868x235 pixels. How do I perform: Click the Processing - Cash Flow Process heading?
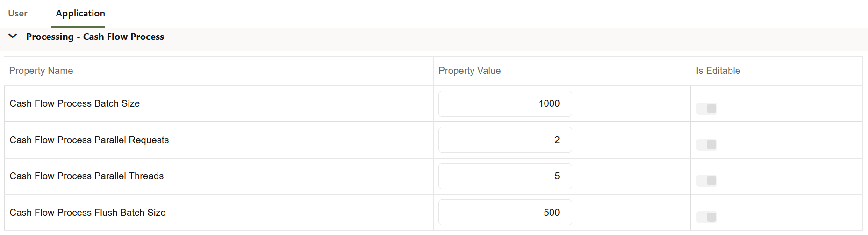(95, 37)
